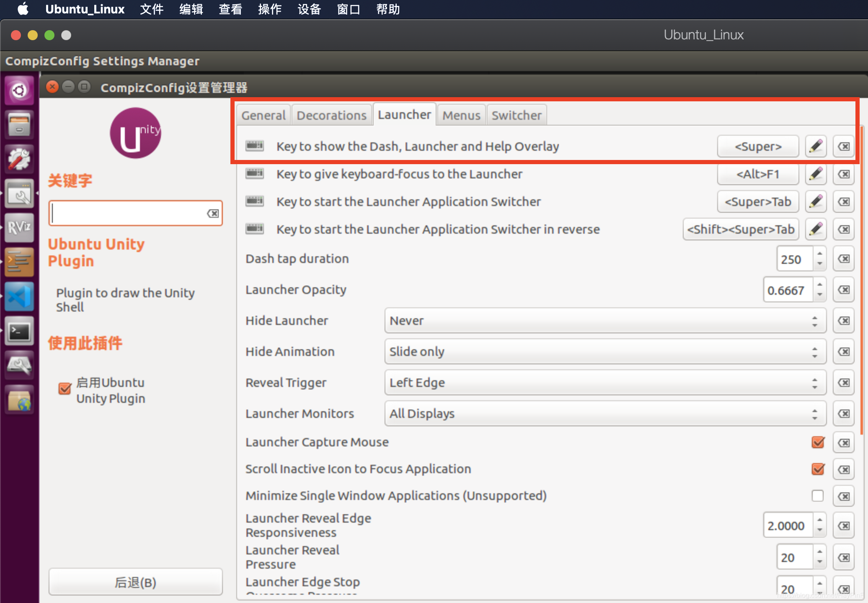The image size is (868, 603).
Task: Launch Visual Studio Code from dock
Action: coord(19,296)
